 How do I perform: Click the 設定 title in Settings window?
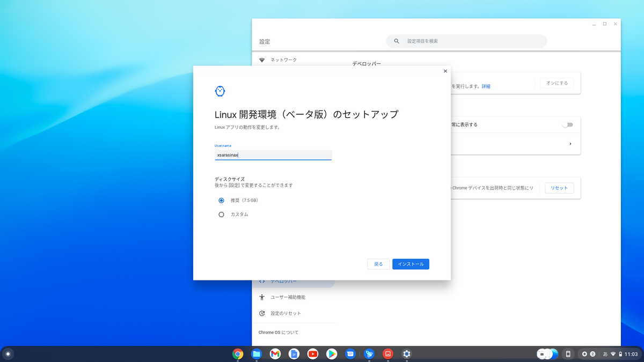[x=265, y=41]
